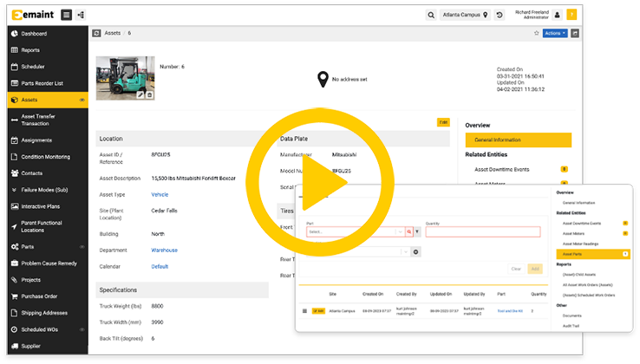Click the history clock icon
This screenshot has width=640, height=364.
(x=500, y=15)
